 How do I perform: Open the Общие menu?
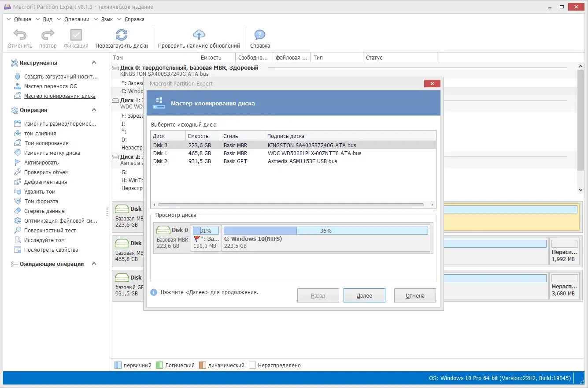point(22,19)
